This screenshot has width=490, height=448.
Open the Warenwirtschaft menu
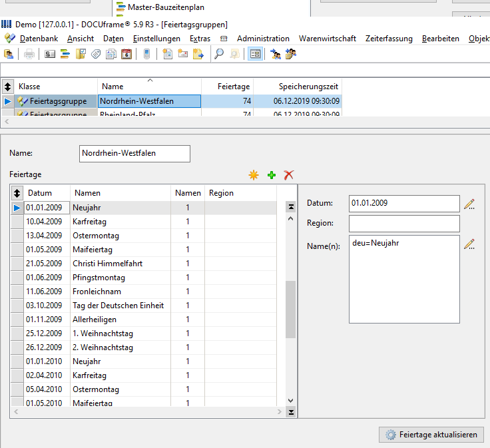tap(328, 39)
